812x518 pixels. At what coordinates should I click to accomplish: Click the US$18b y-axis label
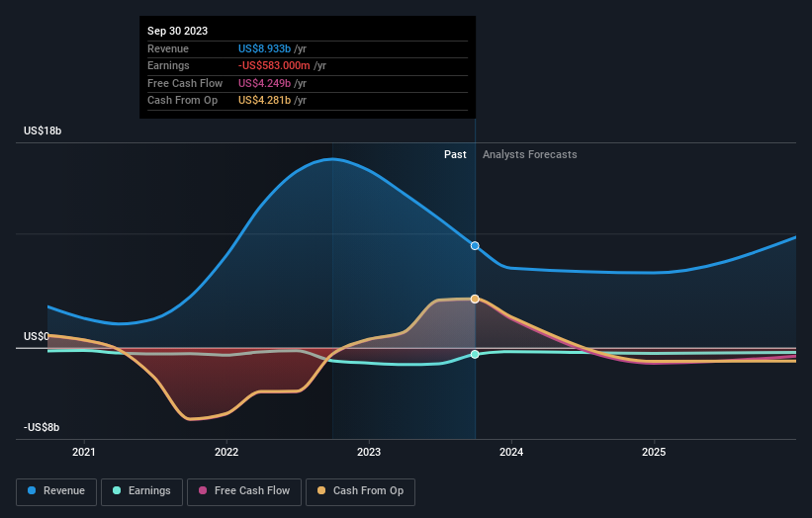43,130
